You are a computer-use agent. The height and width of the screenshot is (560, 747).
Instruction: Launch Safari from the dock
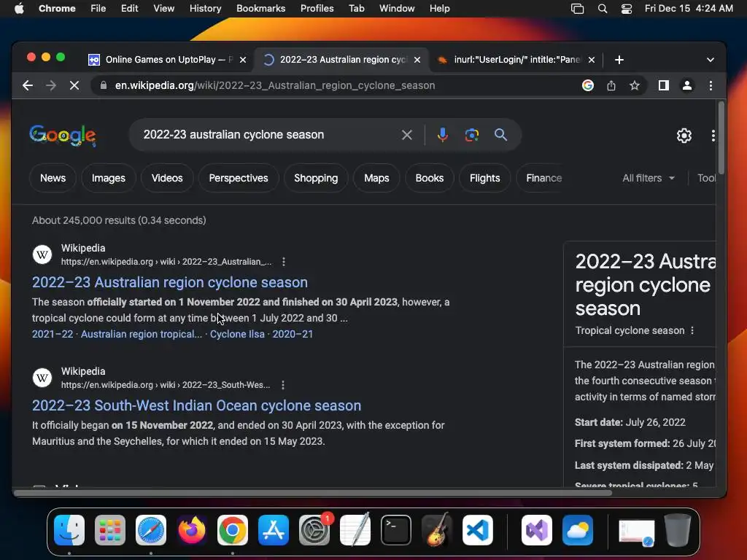pos(151,530)
